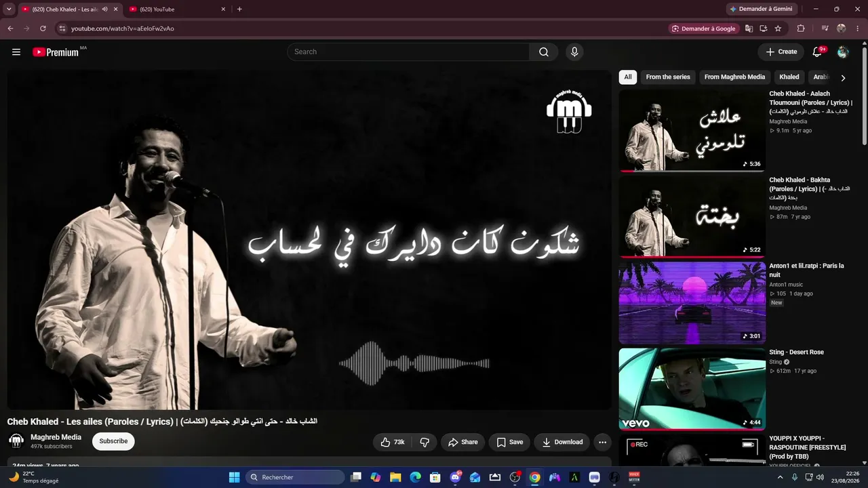Install app icon in address bar

764,28
